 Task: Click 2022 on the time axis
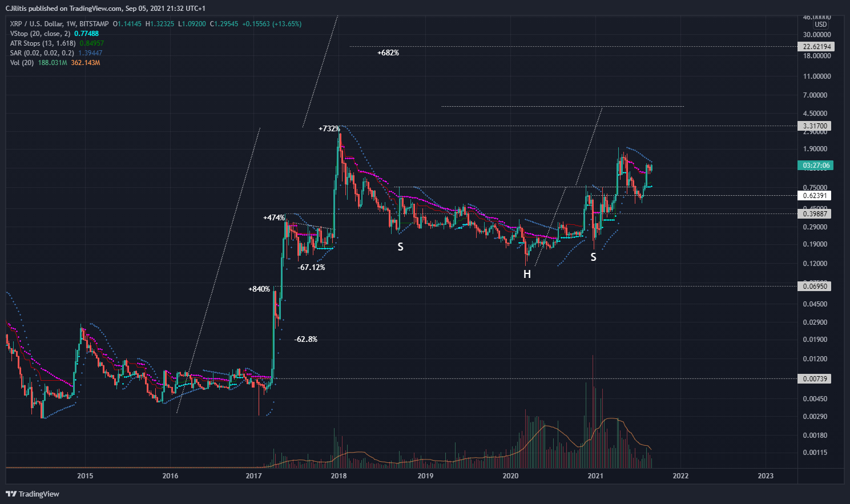[x=680, y=476]
